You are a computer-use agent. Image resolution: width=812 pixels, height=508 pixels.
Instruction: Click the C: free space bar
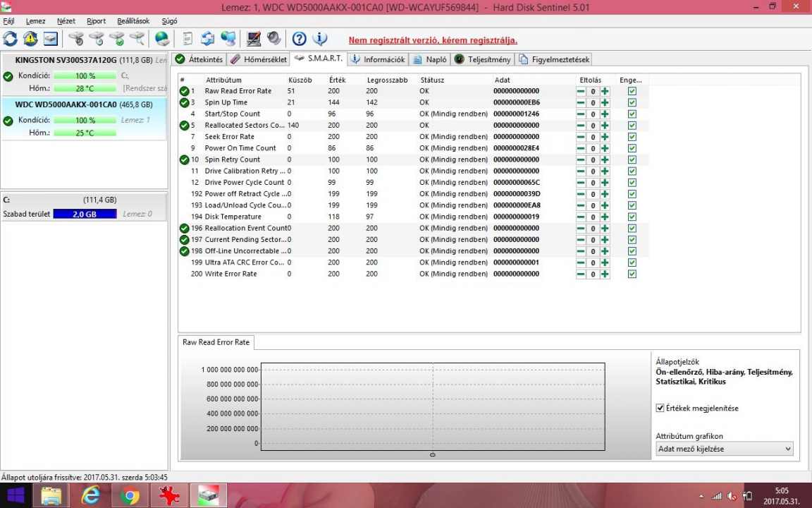(x=85, y=214)
